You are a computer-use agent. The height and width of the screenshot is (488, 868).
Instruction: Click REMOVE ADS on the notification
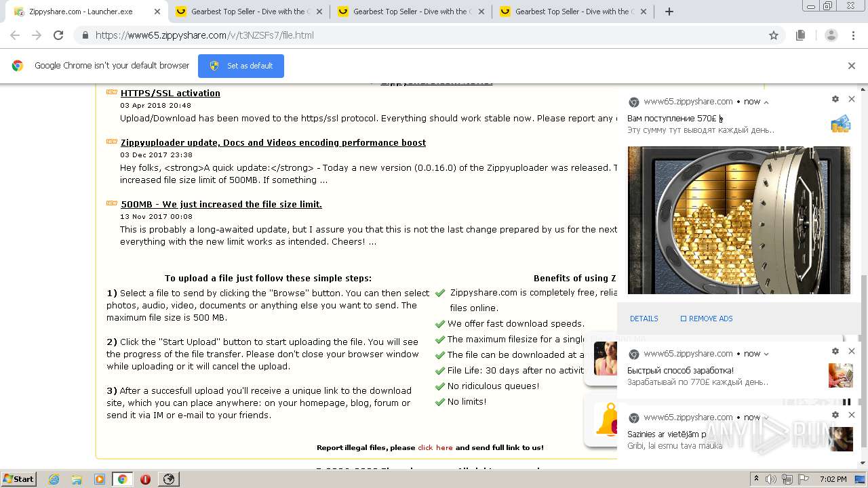(707, 319)
